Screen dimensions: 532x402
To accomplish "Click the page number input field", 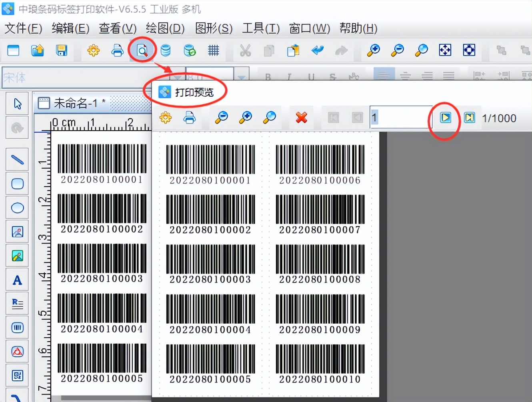I will point(400,117).
